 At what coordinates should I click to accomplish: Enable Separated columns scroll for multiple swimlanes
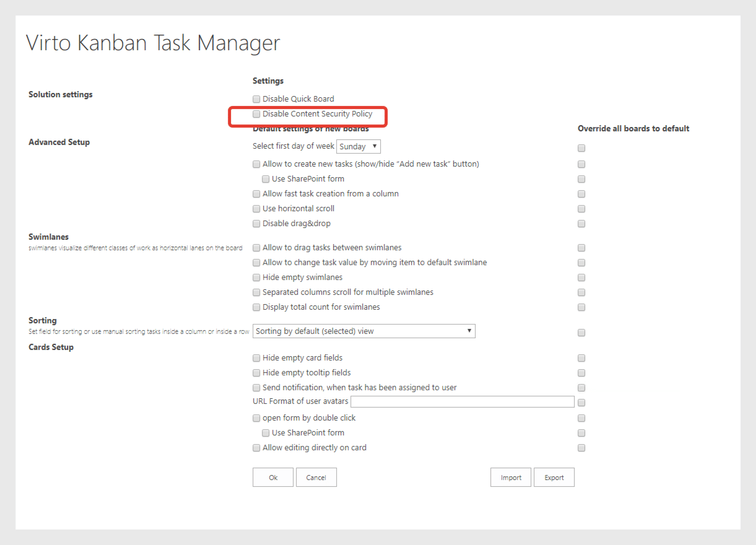[x=256, y=293]
